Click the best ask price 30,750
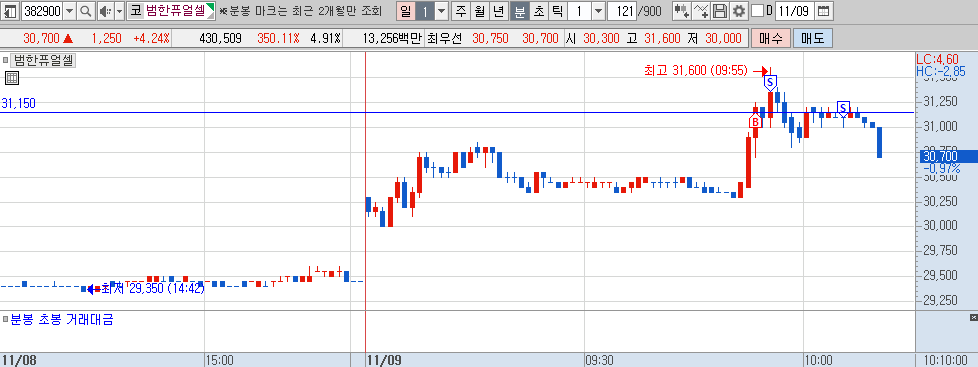978x367 pixels. click(490, 39)
